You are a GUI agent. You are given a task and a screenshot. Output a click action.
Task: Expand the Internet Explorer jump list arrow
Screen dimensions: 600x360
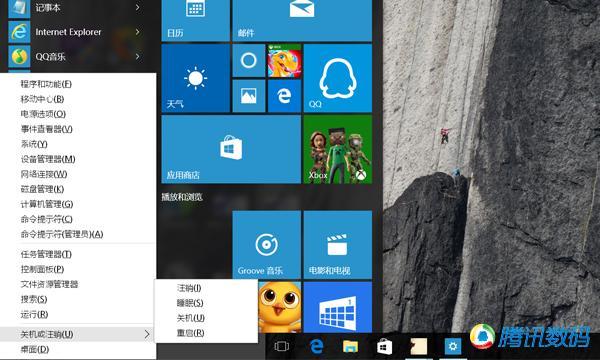coord(137,32)
